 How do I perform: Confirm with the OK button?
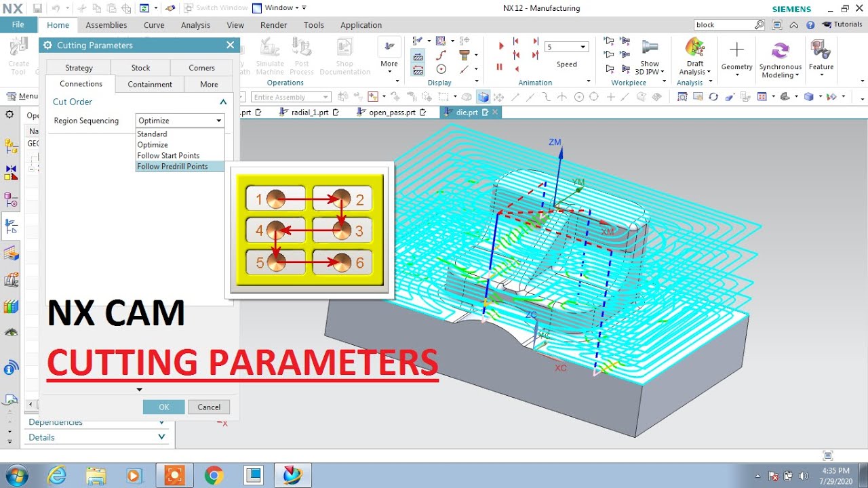tap(163, 407)
